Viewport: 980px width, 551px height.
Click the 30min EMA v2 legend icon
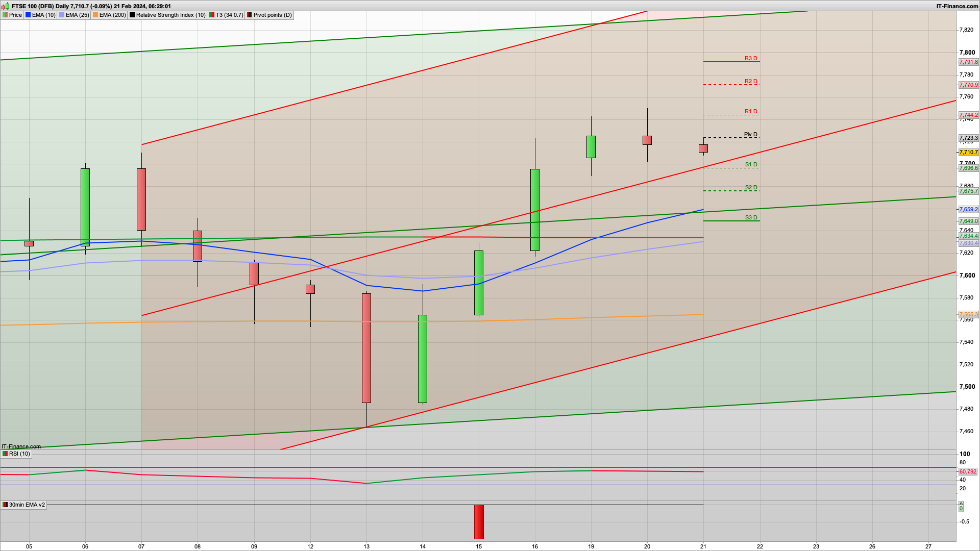point(5,505)
